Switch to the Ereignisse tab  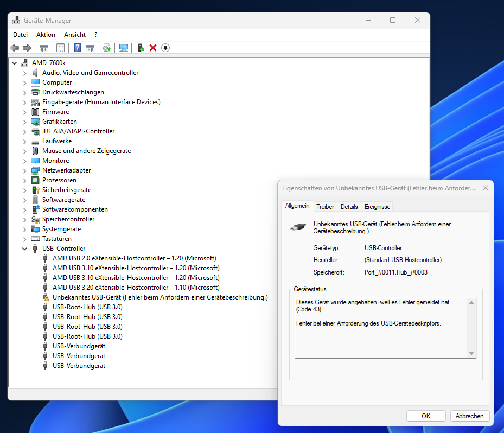click(x=377, y=207)
